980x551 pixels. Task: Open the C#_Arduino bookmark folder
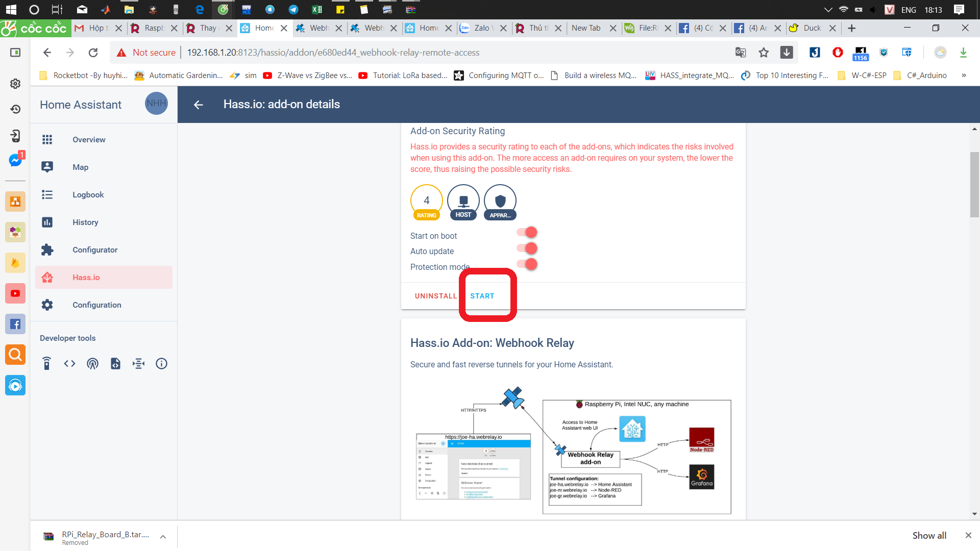(920, 76)
